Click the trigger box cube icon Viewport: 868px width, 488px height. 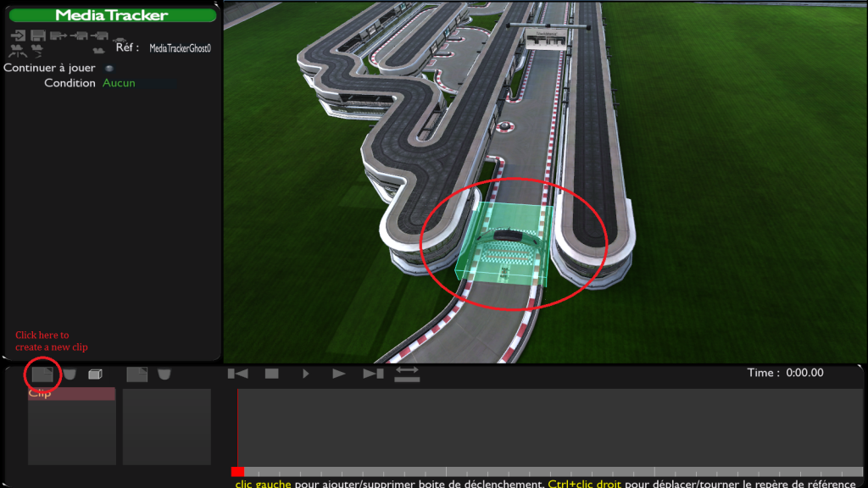[x=95, y=374]
